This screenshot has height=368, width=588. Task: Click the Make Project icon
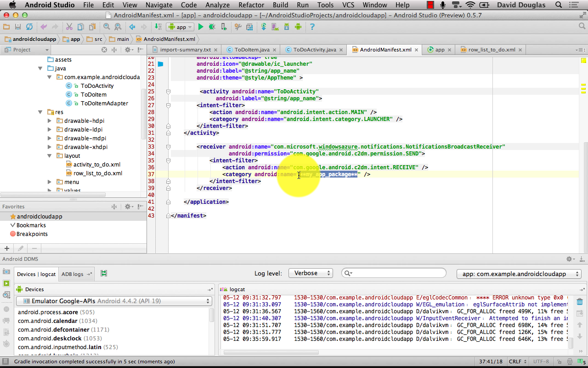158,27
